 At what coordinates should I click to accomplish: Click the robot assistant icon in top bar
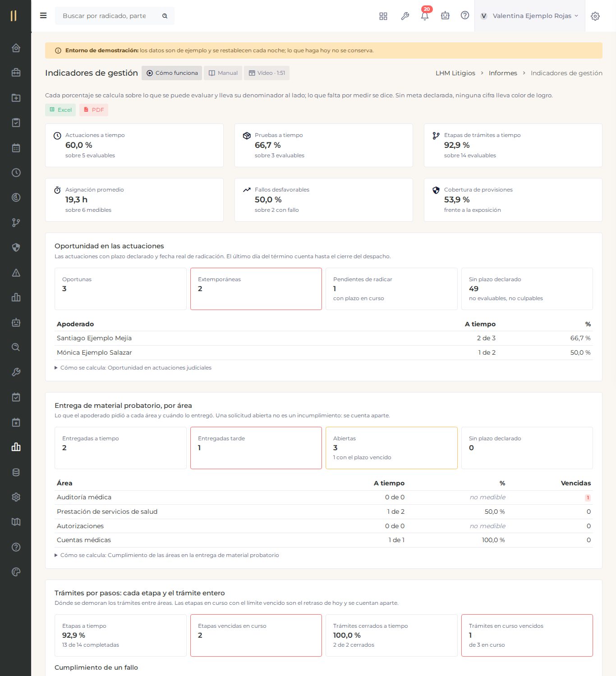pos(445,16)
